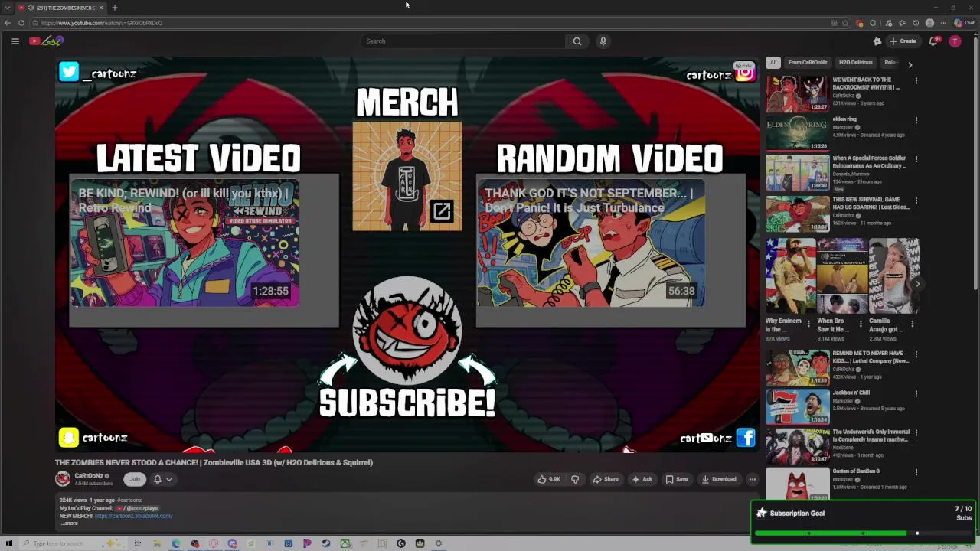The image size is (980, 551).
Task: Show next Shorts with arrow
Action: pyautogui.click(x=918, y=284)
